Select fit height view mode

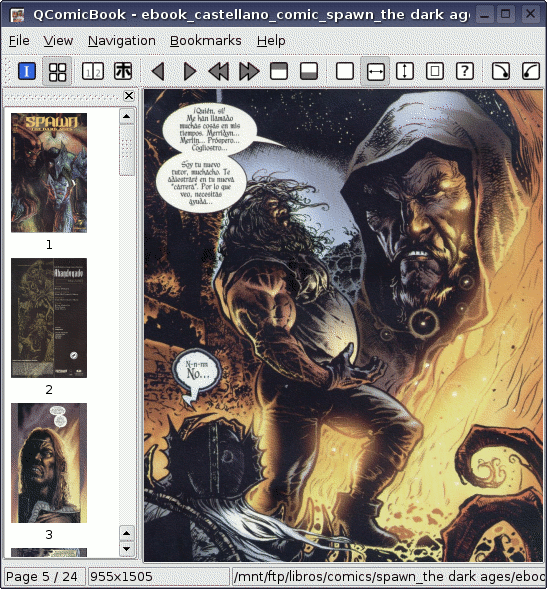[x=405, y=71]
